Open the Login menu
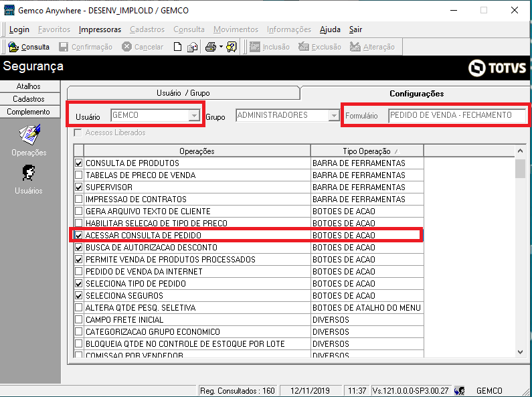This screenshot has height=397, width=532. click(19, 29)
